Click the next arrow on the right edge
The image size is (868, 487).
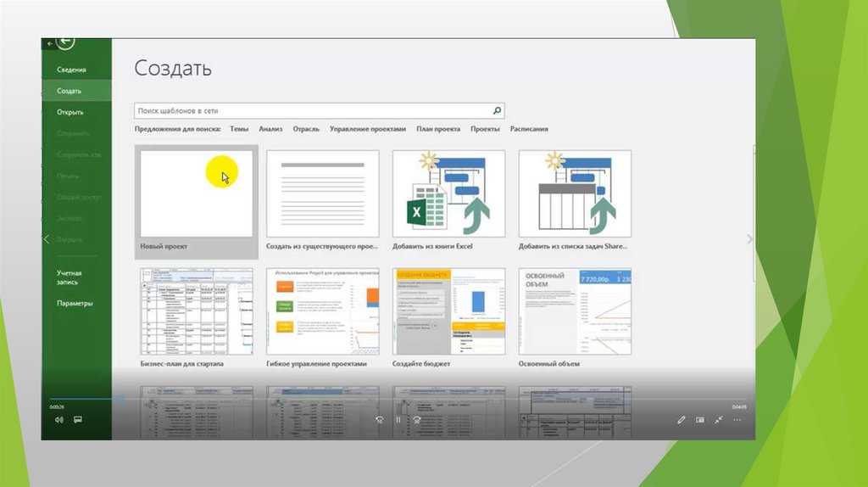point(749,238)
